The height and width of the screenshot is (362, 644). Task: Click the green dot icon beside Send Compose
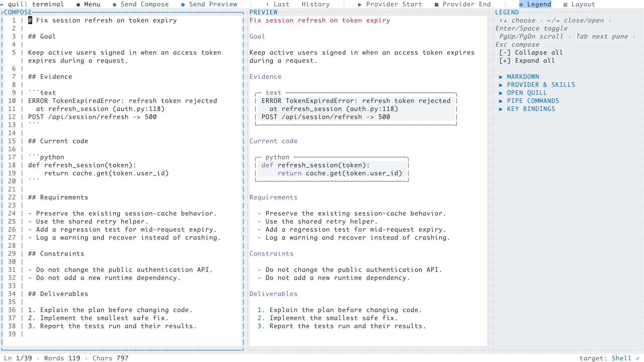[x=114, y=5]
